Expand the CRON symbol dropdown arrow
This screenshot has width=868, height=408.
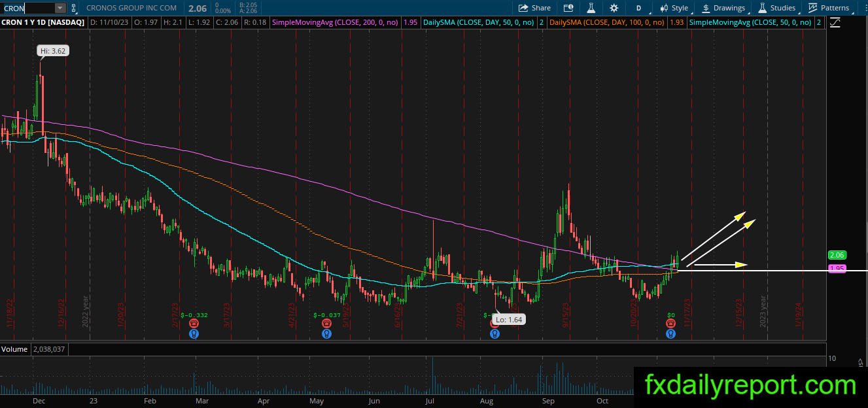tap(60, 8)
